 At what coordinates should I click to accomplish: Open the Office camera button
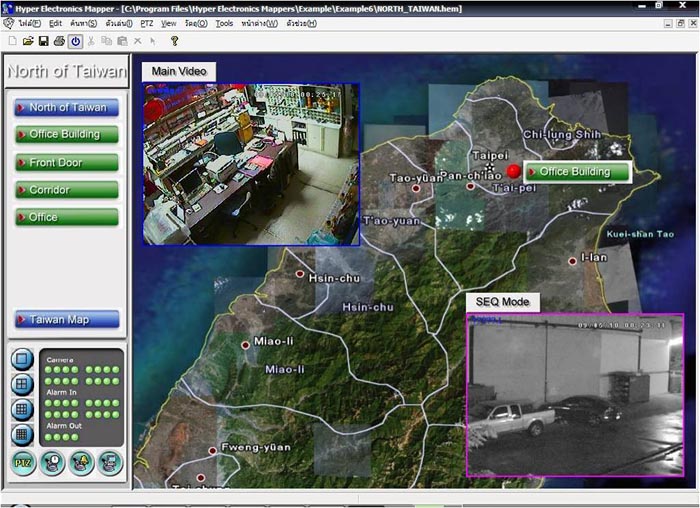[x=67, y=217]
